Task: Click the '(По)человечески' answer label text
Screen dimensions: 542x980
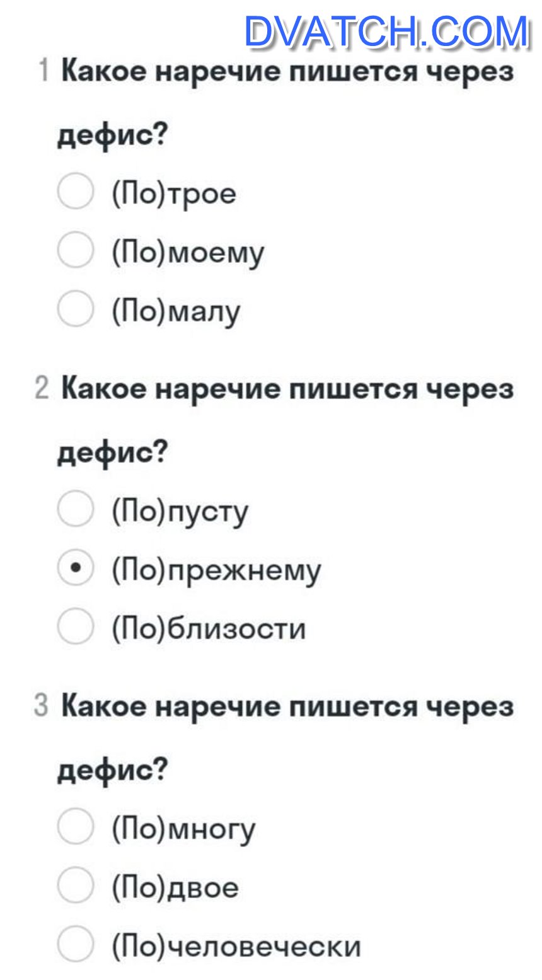Action: [237, 945]
